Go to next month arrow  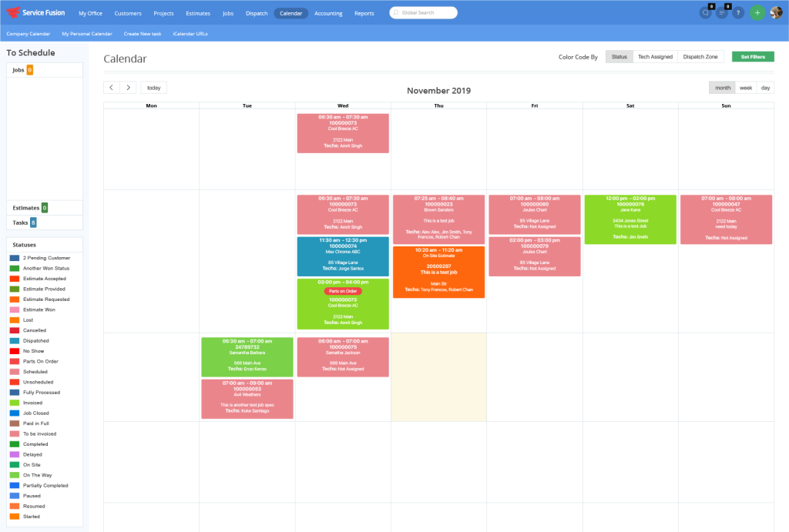pos(129,88)
